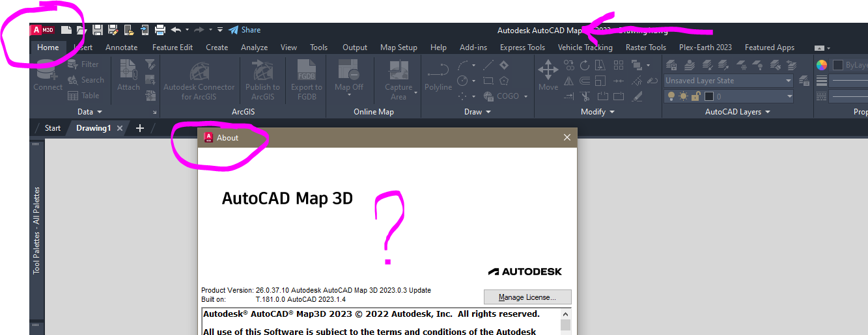Switch to the Annotate ribbon tab
The image size is (868, 335).
click(x=122, y=47)
